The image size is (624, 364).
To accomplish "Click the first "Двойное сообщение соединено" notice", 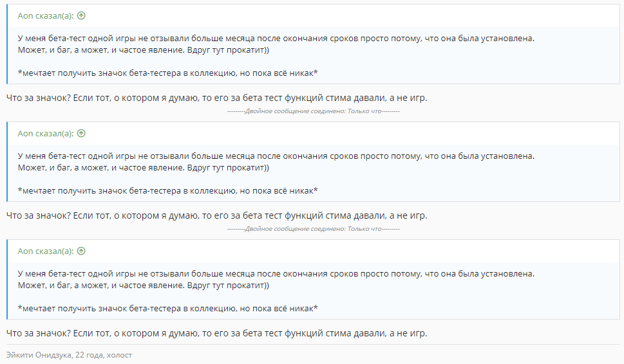I will pyautogui.click(x=313, y=111).
